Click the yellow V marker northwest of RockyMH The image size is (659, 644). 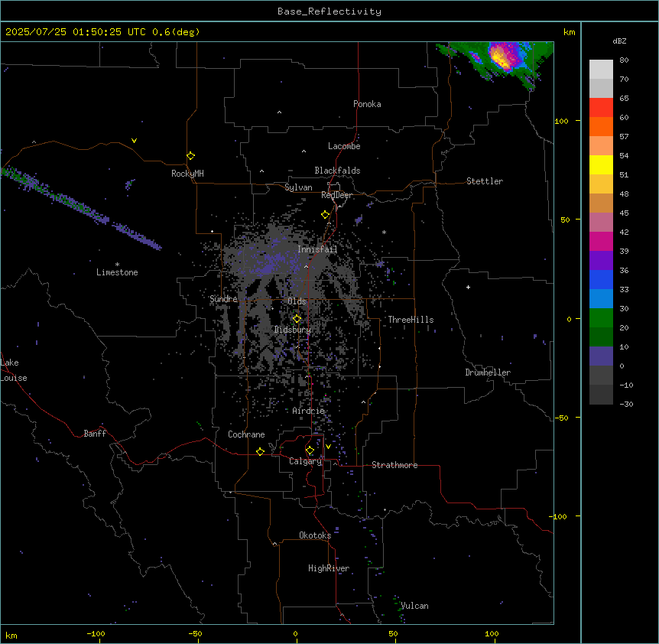[134, 141]
